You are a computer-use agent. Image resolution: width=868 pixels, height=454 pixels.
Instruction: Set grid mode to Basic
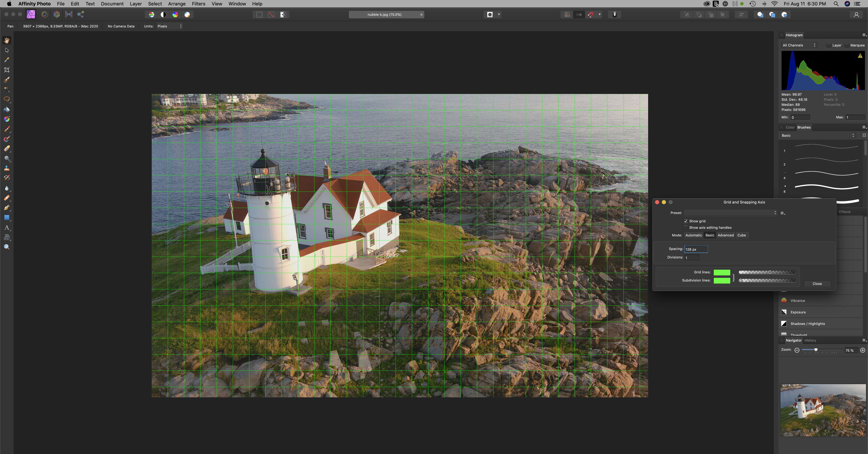click(710, 235)
